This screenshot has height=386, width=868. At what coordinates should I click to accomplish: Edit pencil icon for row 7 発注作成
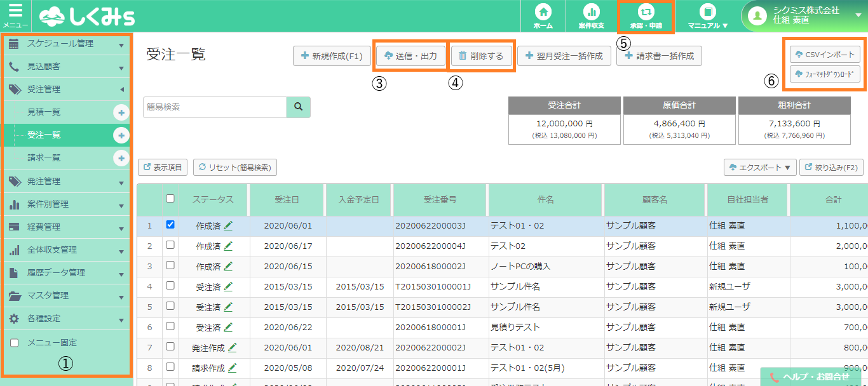(x=233, y=347)
